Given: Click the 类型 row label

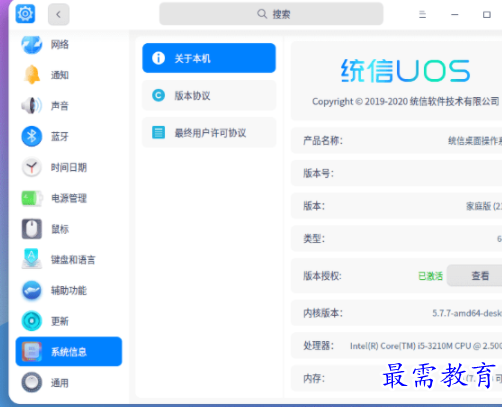Looking at the screenshot, I should 314,239.
